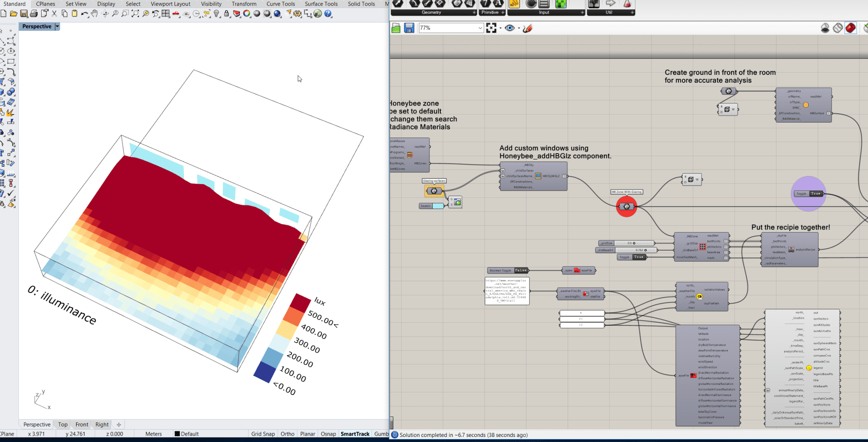Viewport: 868px width, 442px height.
Task: Open the Rhino Help question mark icon
Action: click(x=328, y=14)
